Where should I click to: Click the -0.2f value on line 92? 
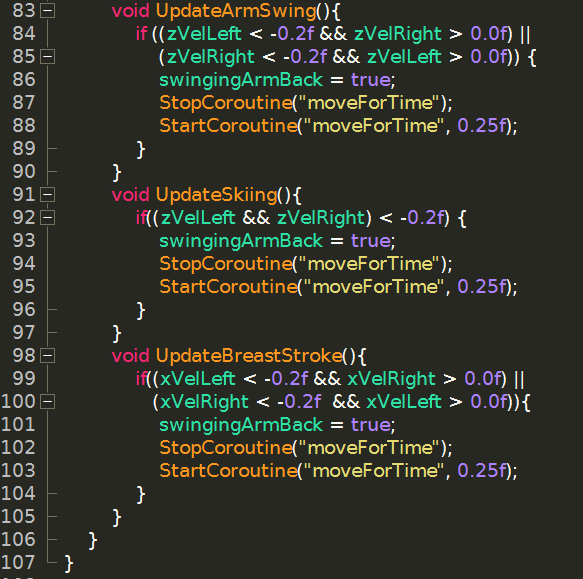[x=423, y=218]
